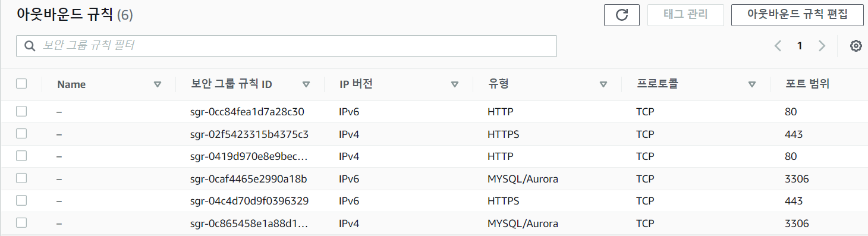The width and height of the screenshot is (868, 236).
Task: Click 아웃바운드 규칙 편집 button
Action: [797, 15]
